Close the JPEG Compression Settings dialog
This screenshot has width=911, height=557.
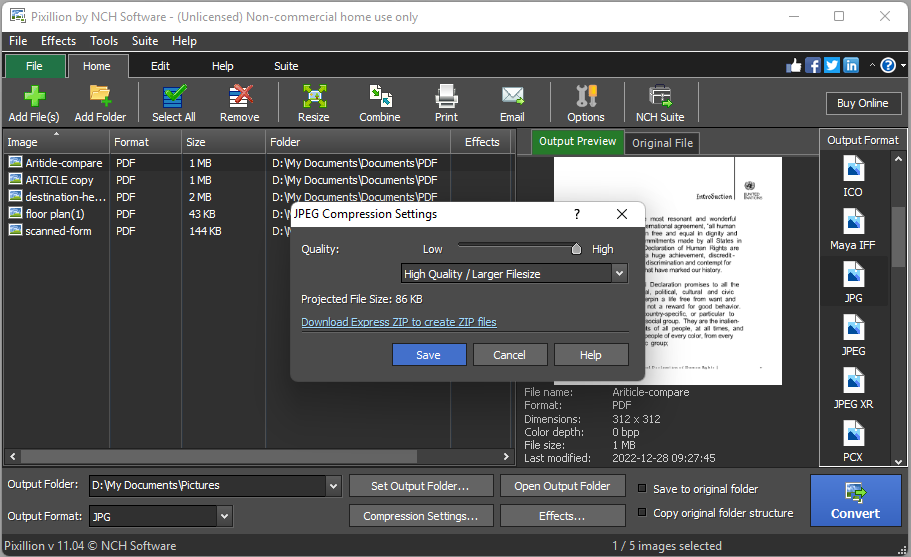pyautogui.click(x=622, y=214)
